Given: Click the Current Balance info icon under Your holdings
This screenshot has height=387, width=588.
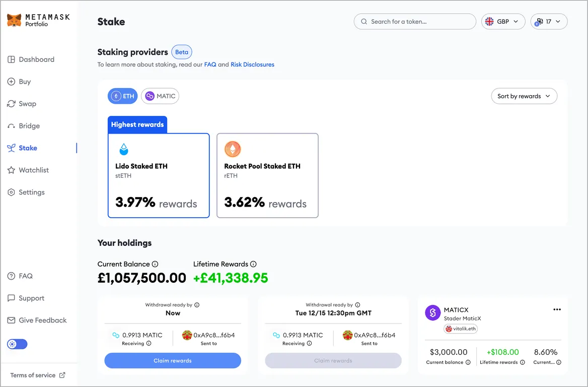Looking at the screenshot, I should coord(155,264).
